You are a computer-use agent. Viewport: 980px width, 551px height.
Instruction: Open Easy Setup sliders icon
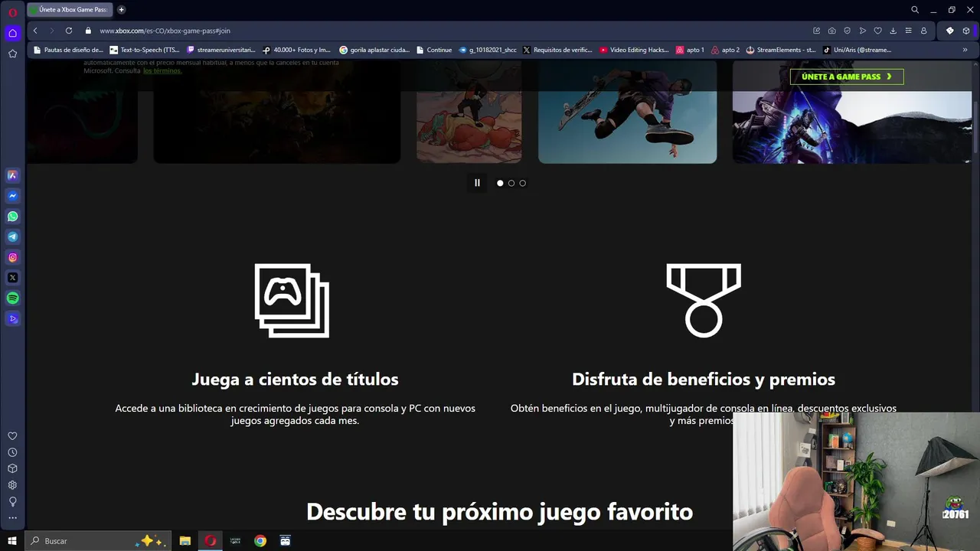(909, 31)
